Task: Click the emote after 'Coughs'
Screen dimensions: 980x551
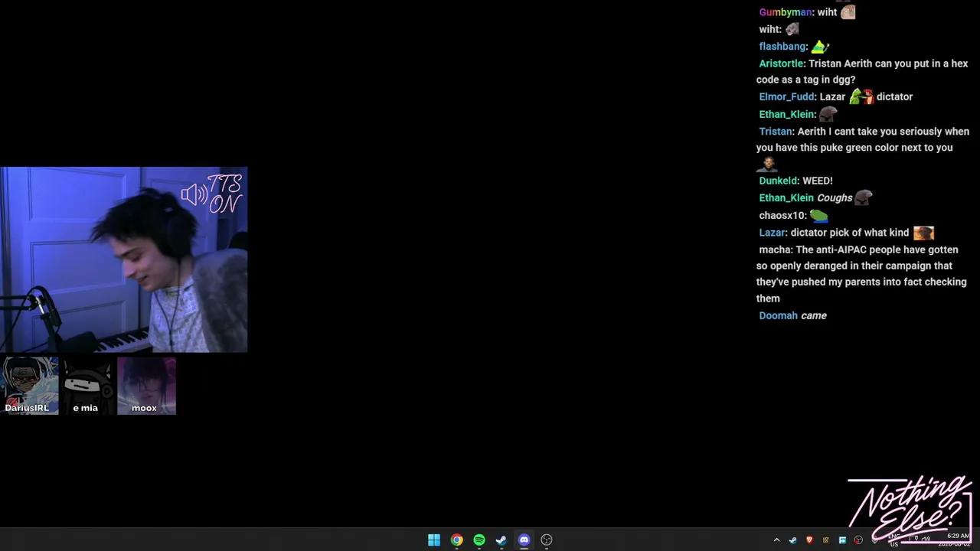Action: tap(864, 197)
